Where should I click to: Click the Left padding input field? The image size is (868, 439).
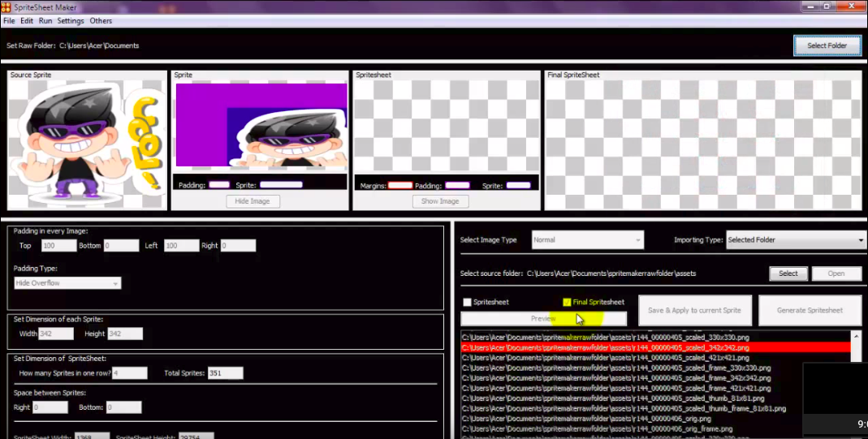(181, 246)
